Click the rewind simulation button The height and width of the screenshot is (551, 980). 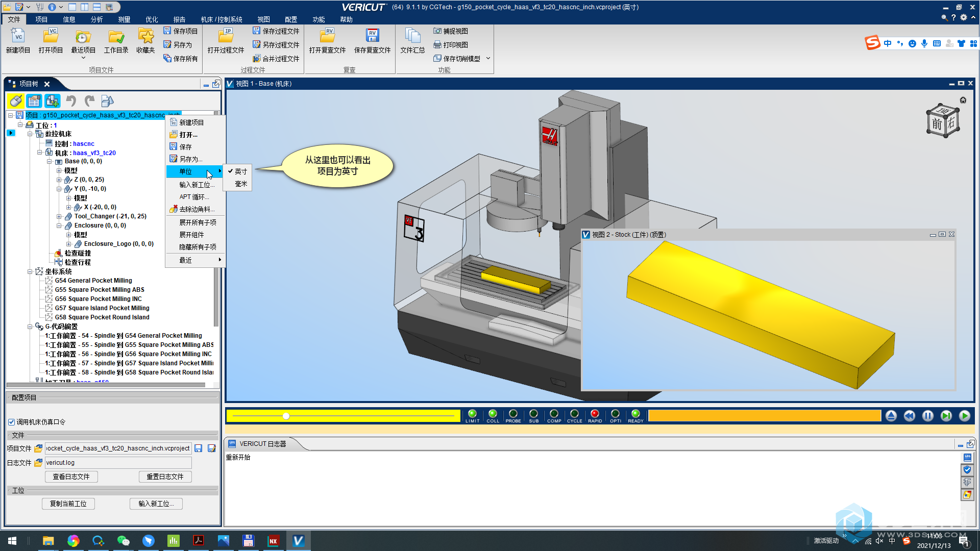[x=910, y=416]
